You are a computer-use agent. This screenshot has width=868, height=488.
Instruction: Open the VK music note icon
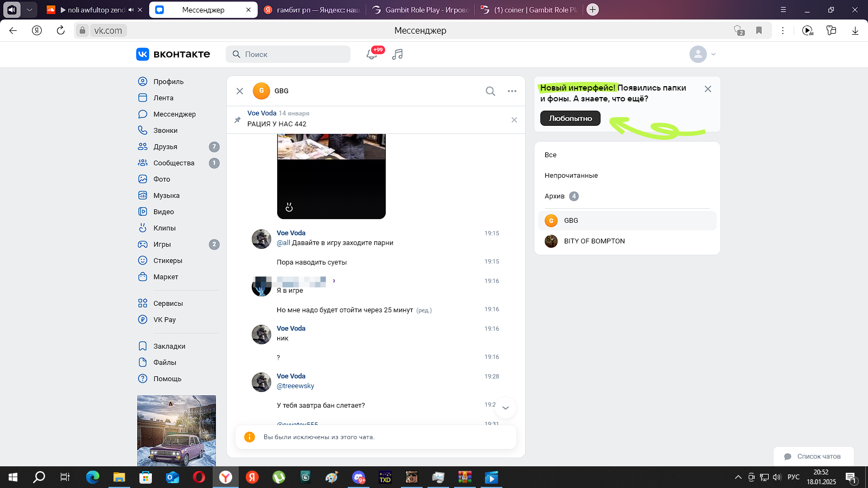[x=398, y=54]
